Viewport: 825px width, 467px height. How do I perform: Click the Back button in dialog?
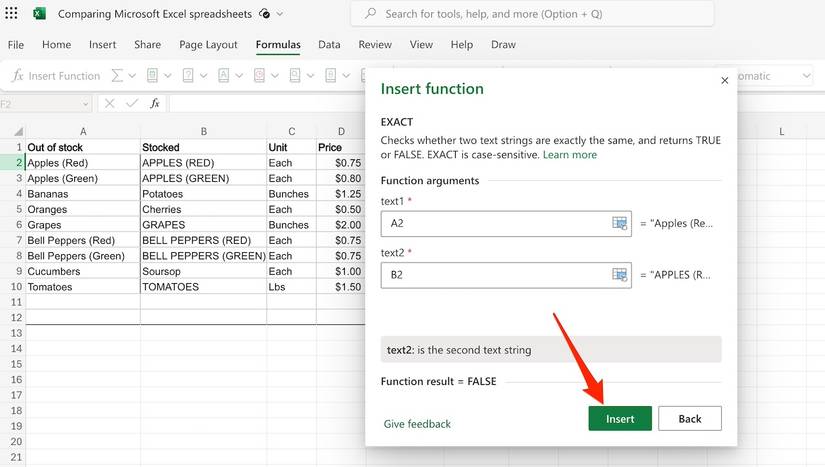(689, 419)
